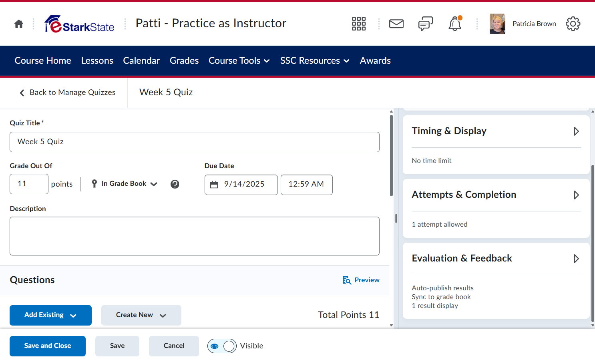Image resolution: width=595 pixels, height=364 pixels.
Task: Open the In Grade Book dropdown
Action: [x=124, y=184]
